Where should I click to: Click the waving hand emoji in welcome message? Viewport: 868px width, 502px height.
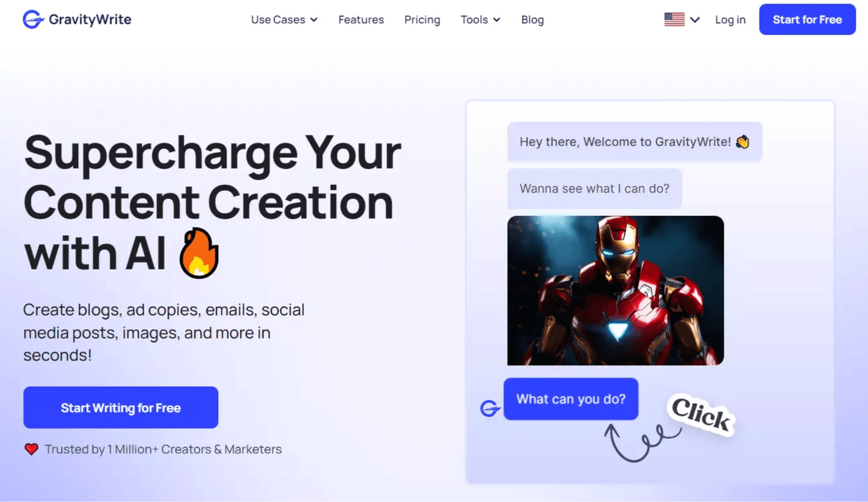(742, 141)
